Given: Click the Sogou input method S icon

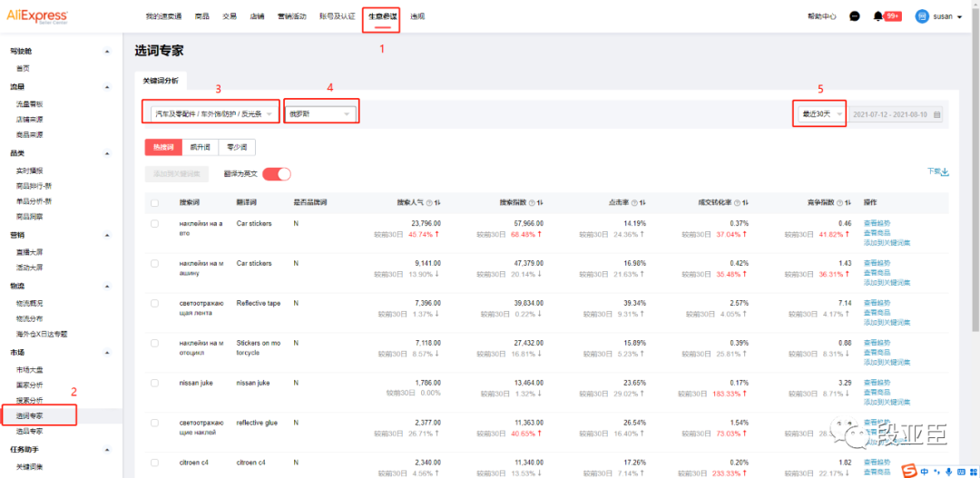Looking at the screenshot, I should tap(910, 469).
